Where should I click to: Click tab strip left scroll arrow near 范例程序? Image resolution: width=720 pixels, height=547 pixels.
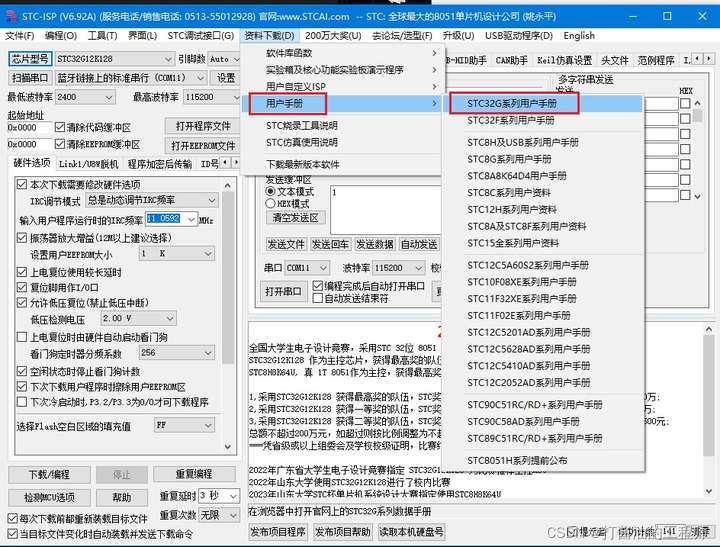698,59
